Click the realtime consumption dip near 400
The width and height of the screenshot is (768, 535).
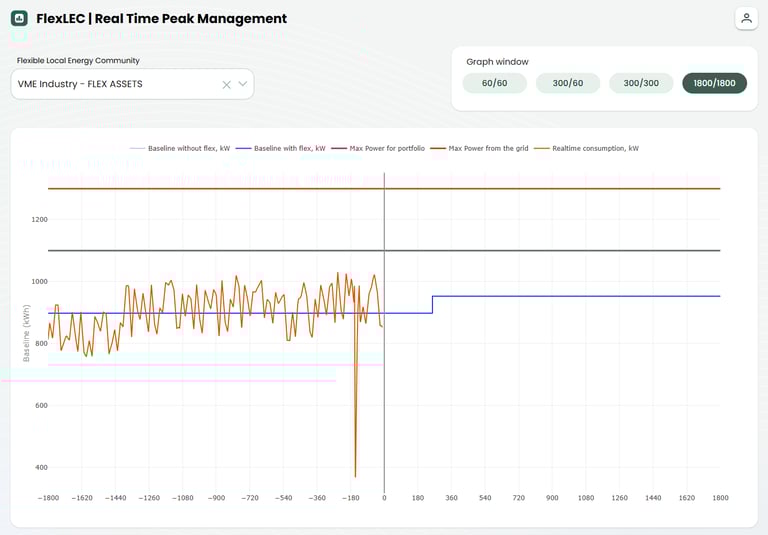355,472
